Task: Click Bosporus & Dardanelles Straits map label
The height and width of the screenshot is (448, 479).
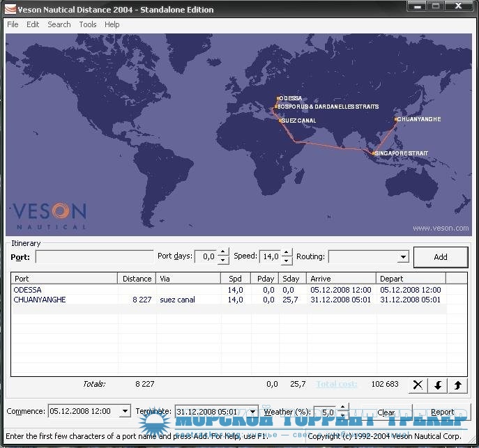Action: (x=328, y=107)
